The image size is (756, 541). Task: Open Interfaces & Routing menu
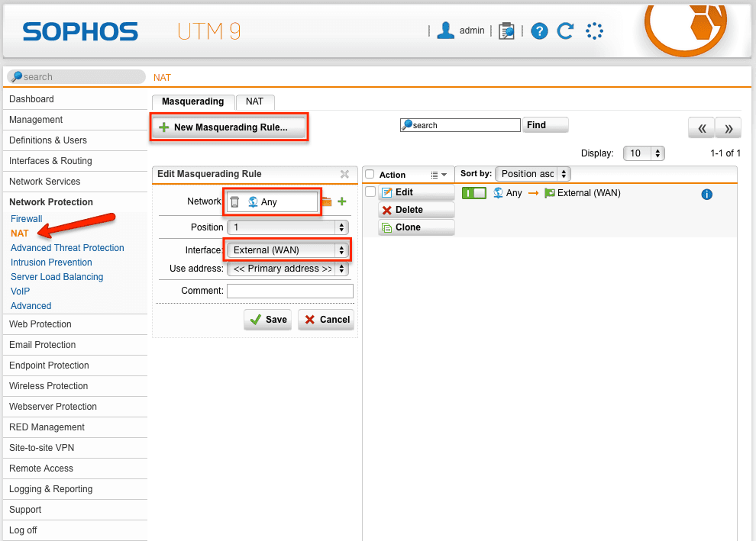(75, 161)
